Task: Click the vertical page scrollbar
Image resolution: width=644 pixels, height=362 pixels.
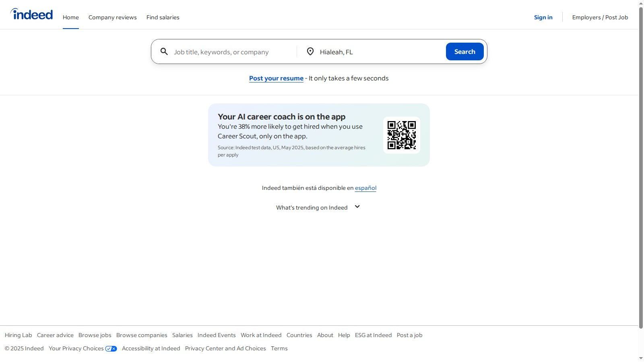Action: [641, 167]
